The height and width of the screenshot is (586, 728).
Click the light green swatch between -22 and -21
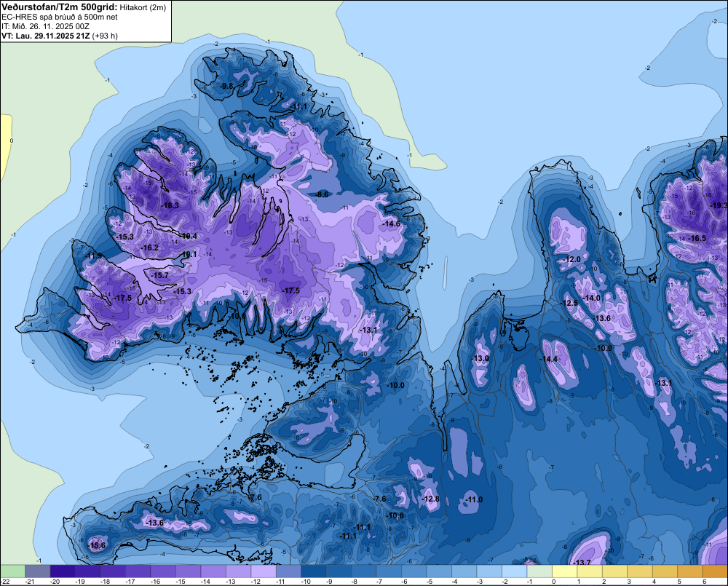12,571
